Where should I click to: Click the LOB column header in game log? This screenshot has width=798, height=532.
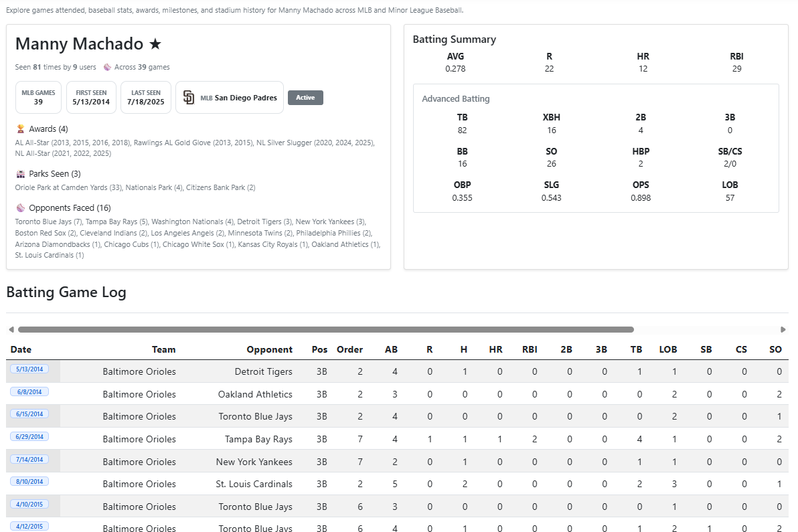tap(668, 349)
